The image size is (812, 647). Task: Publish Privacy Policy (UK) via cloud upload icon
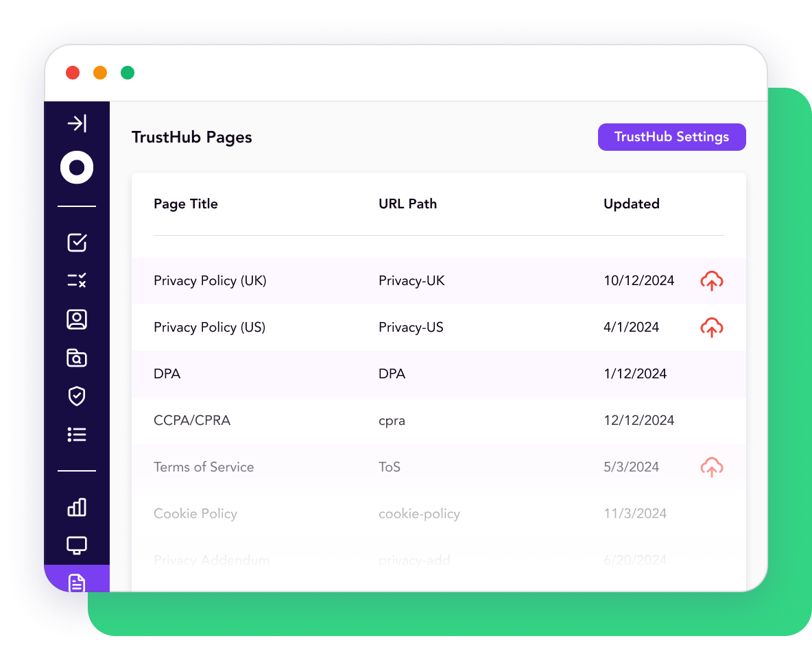(x=712, y=281)
